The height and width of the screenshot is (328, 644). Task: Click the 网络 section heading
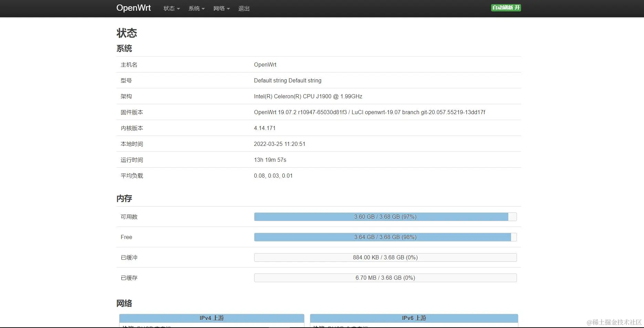(124, 303)
